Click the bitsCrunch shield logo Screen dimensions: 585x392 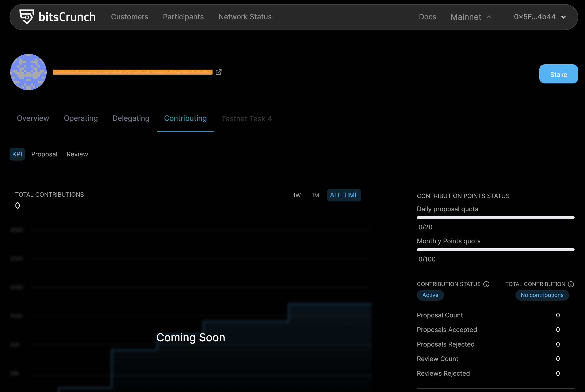pyautogui.click(x=27, y=17)
